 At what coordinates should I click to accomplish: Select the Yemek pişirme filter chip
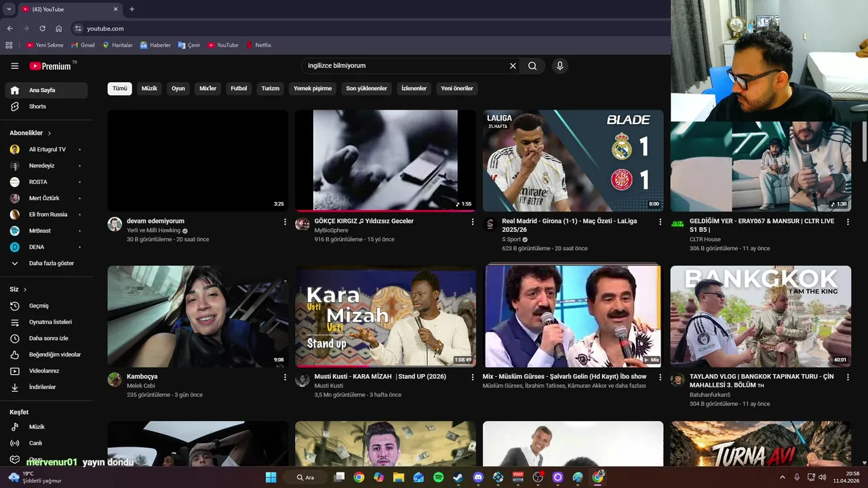[313, 88]
